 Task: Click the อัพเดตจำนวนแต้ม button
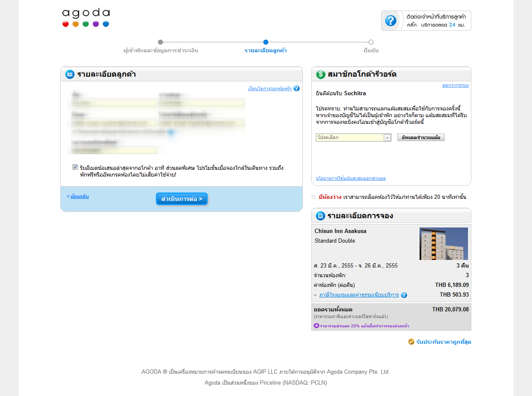[421, 137]
